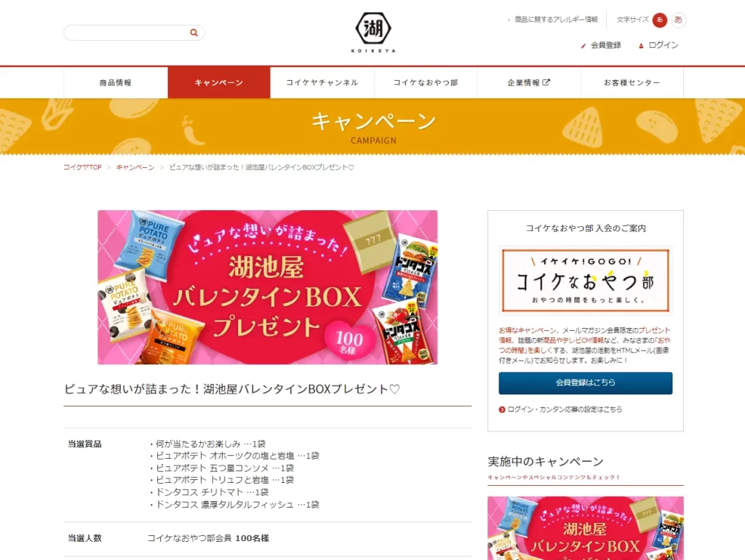745x560 pixels.
Task: Follow the キャンペーン breadcrumb link
Action: [135, 167]
